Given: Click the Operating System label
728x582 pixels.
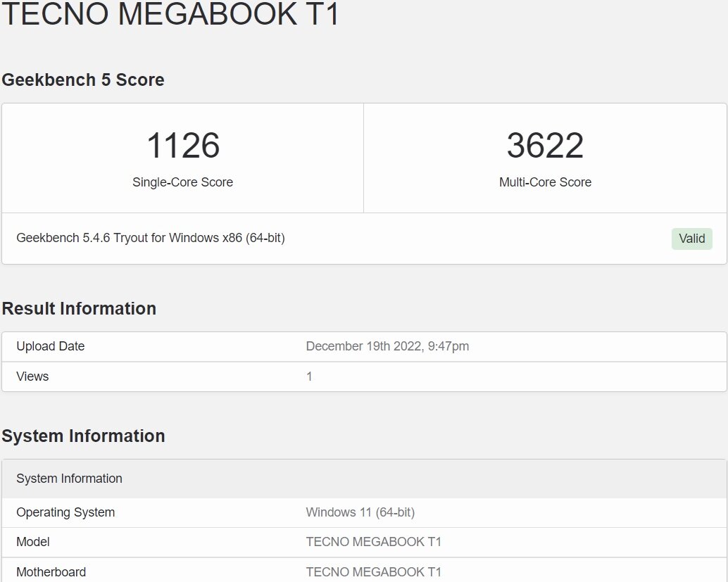Looking at the screenshot, I should (x=65, y=512).
